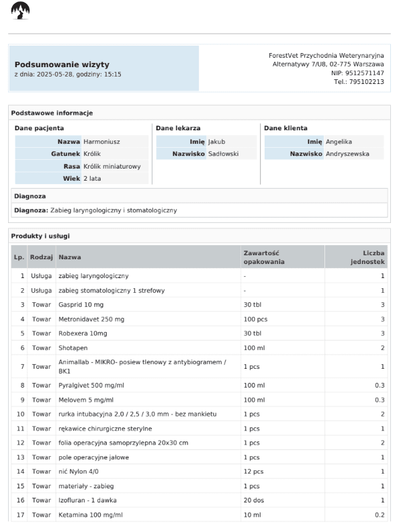Click 'pole operacyjne jałowe' item
This screenshot has height=532, width=399.
pyautogui.click(x=93, y=457)
